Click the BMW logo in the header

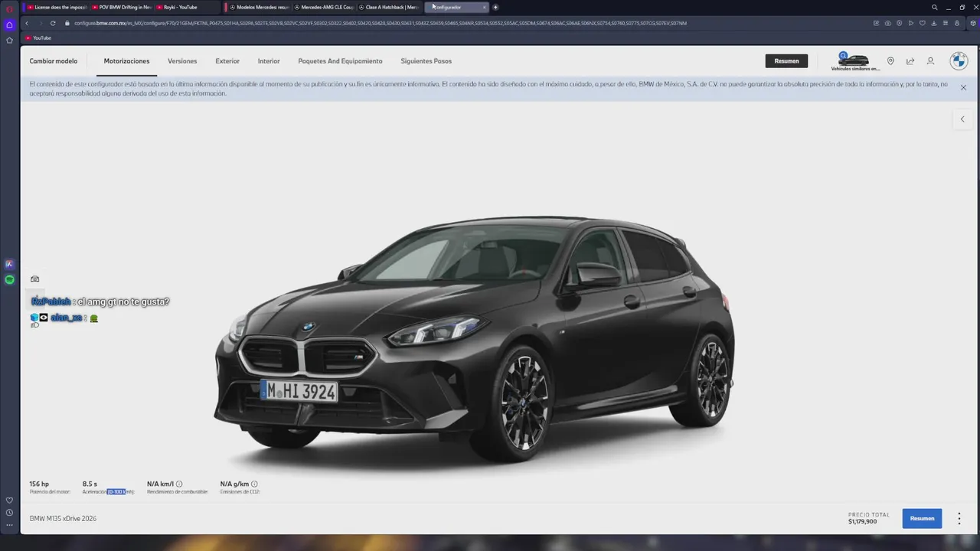(959, 60)
